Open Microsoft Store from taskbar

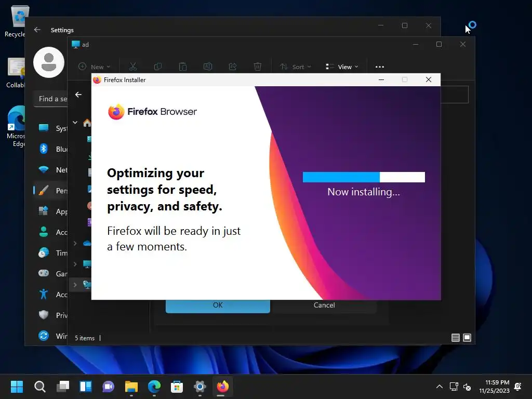coord(177,387)
